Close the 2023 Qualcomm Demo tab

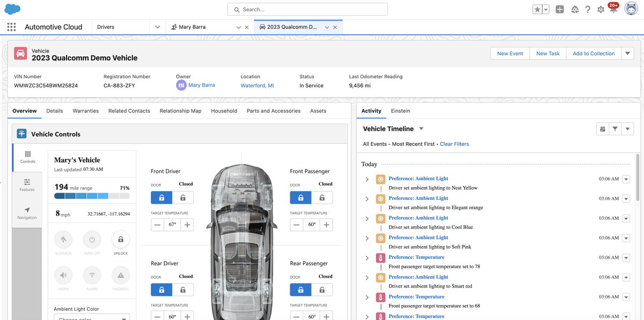pos(335,27)
